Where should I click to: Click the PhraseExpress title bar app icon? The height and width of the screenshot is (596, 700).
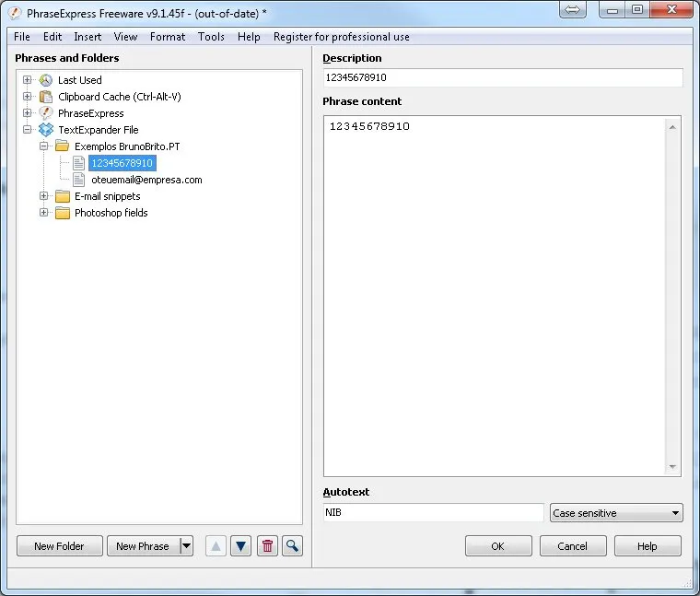coord(15,13)
